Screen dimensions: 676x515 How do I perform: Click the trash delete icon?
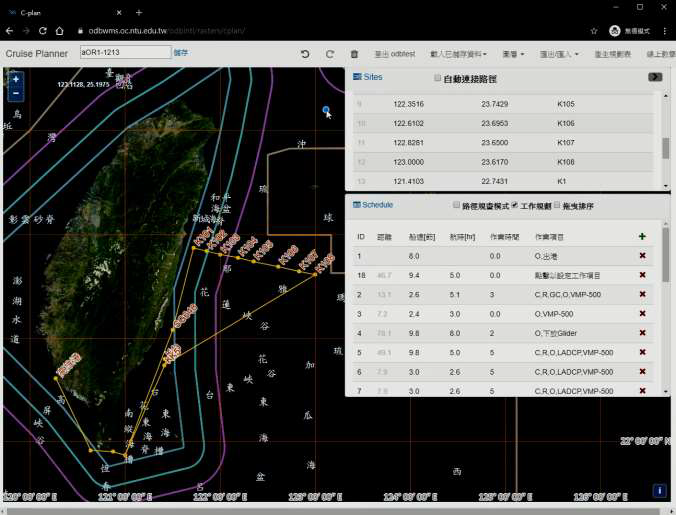pyautogui.click(x=354, y=54)
